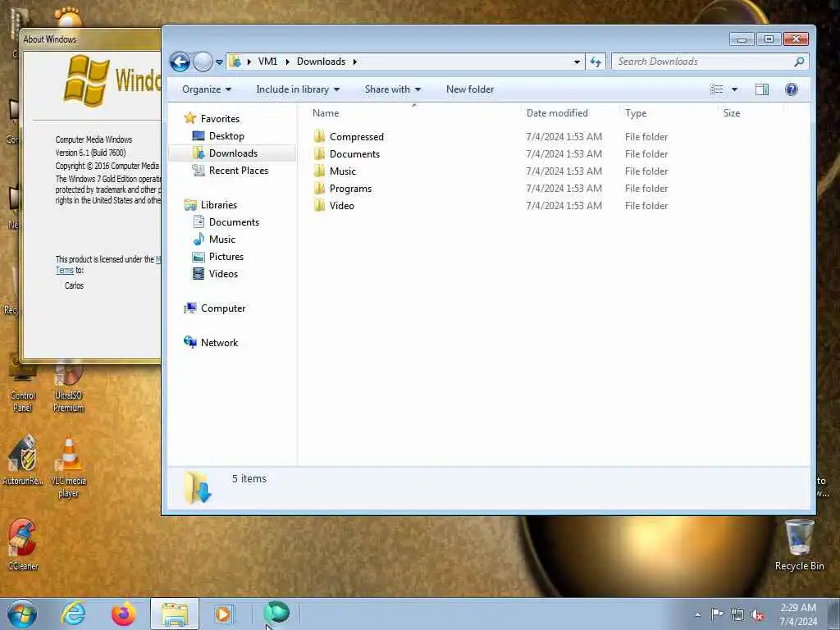Go back using the Explorer back arrow
This screenshot has height=630, width=840.
pyautogui.click(x=180, y=62)
